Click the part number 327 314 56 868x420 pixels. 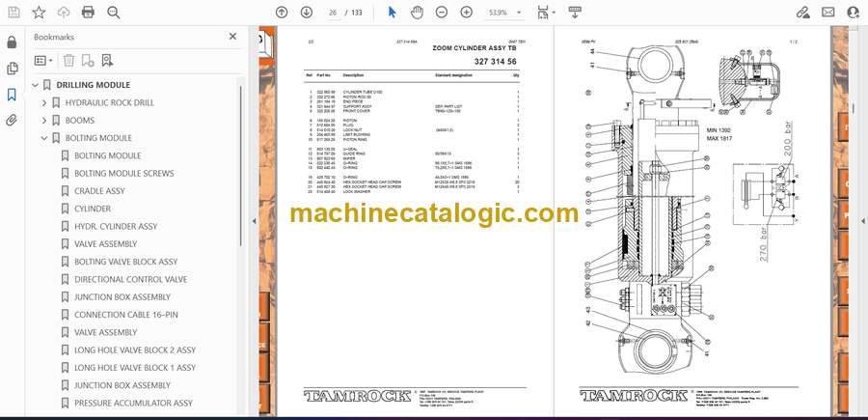[496, 62]
